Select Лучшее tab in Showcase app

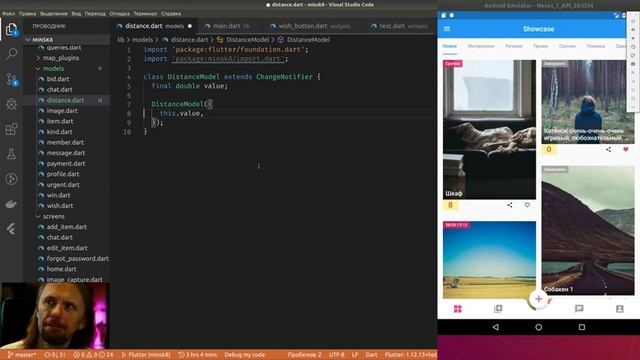tap(514, 46)
